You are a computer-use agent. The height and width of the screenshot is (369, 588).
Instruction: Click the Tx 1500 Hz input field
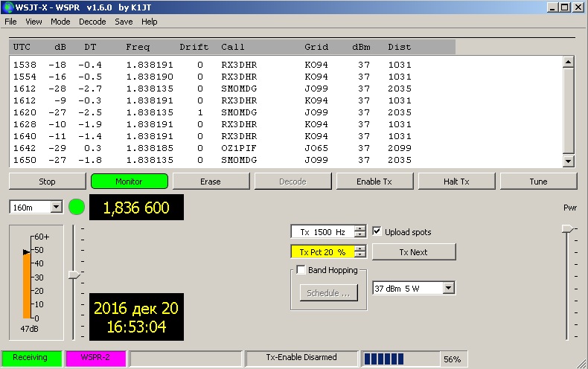[322, 232]
